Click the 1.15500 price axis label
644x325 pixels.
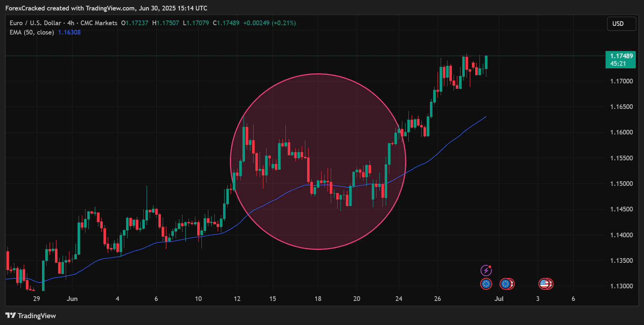pos(621,158)
